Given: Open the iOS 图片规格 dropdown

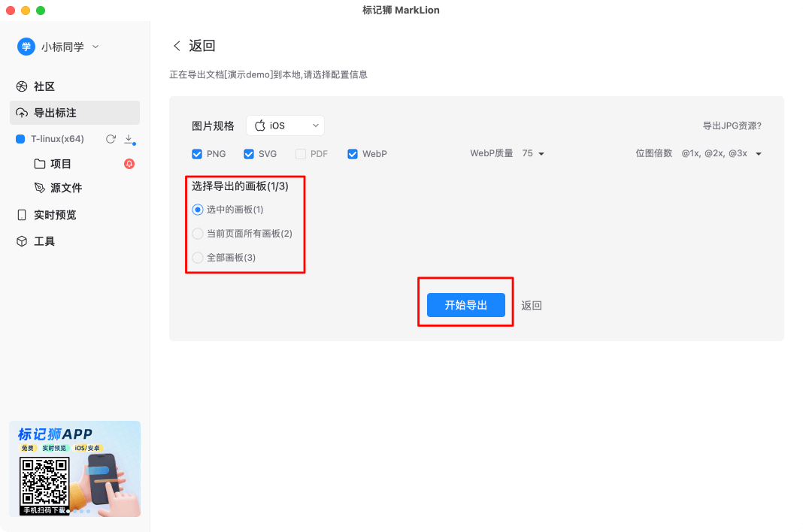Looking at the screenshot, I should (285, 125).
